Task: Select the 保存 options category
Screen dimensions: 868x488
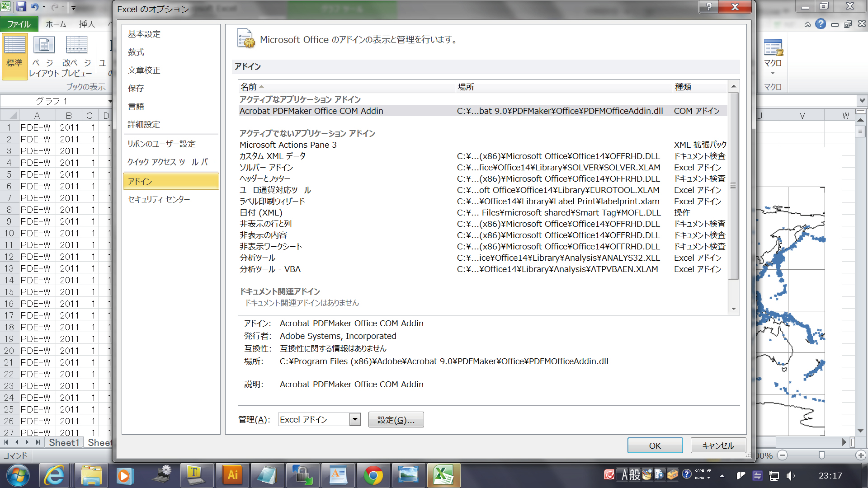Action: pyautogui.click(x=136, y=88)
